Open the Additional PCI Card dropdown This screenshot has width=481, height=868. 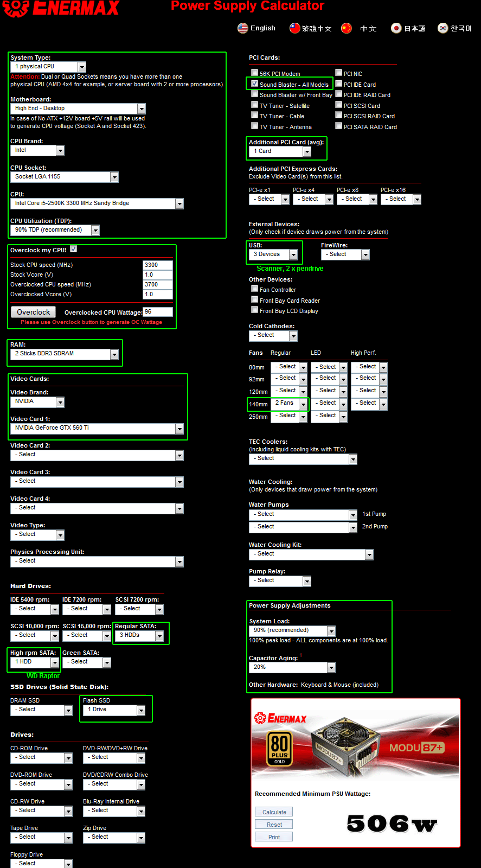click(x=280, y=151)
